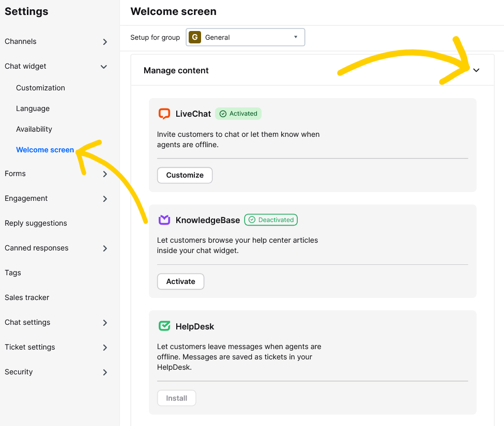Expand the Engagement chevron arrow
This screenshot has width=504, height=426.
(105, 199)
